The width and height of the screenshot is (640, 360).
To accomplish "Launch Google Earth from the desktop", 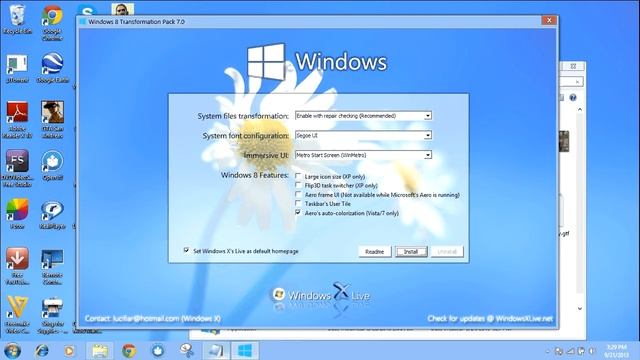I will coord(52,69).
